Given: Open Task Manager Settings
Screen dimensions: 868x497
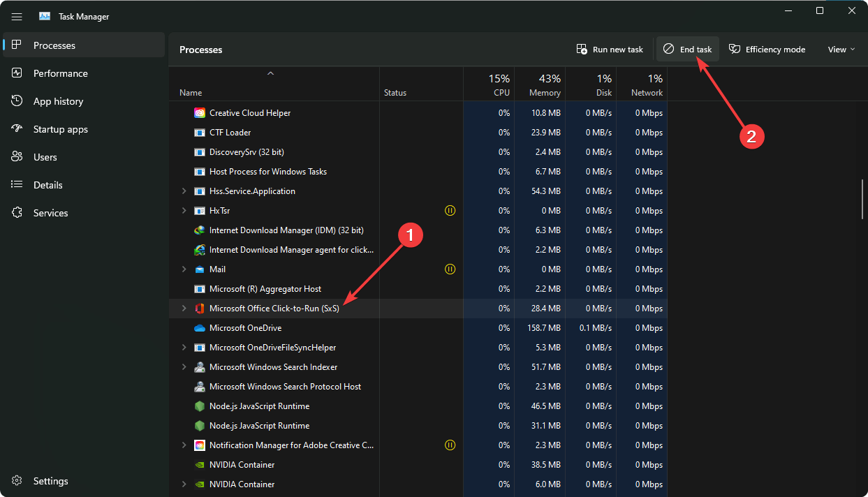Looking at the screenshot, I should pos(84,481).
